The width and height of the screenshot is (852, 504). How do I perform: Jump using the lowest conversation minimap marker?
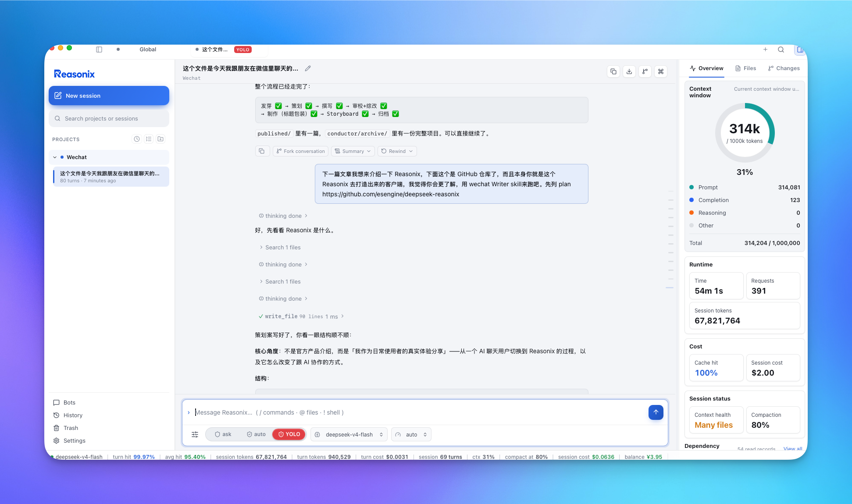(x=669, y=287)
